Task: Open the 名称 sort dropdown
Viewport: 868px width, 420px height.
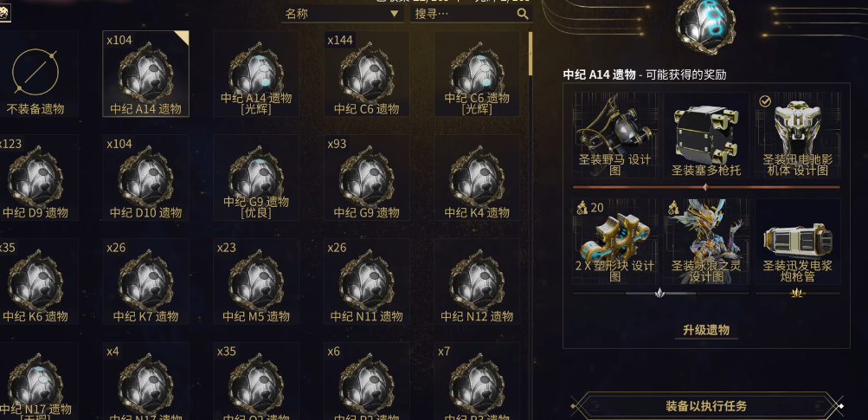Action: click(x=342, y=14)
